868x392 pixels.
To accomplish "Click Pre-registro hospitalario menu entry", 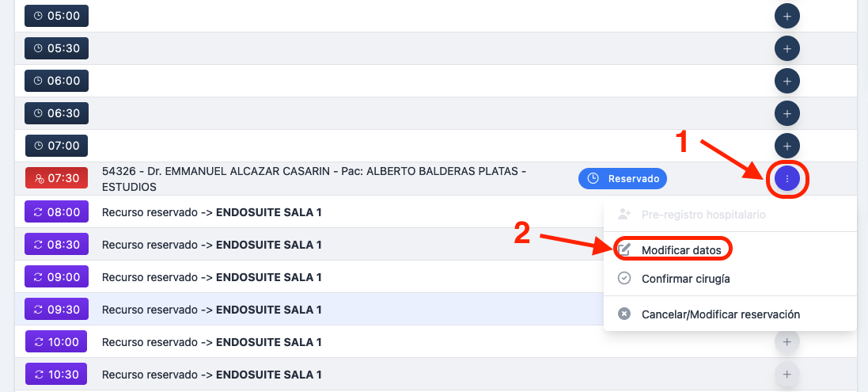I will point(703,215).
